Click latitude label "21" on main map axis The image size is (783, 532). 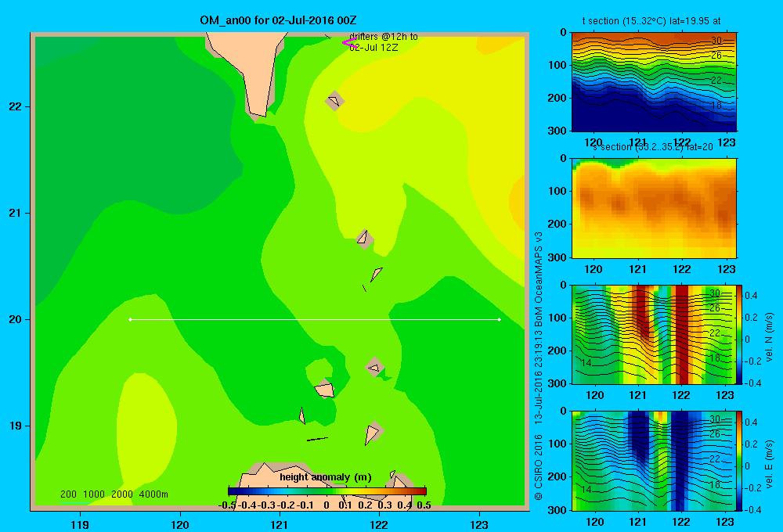(16, 213)
